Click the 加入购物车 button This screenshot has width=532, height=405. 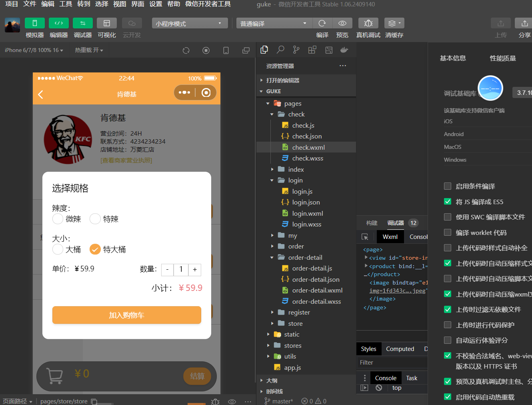[127, 315]
